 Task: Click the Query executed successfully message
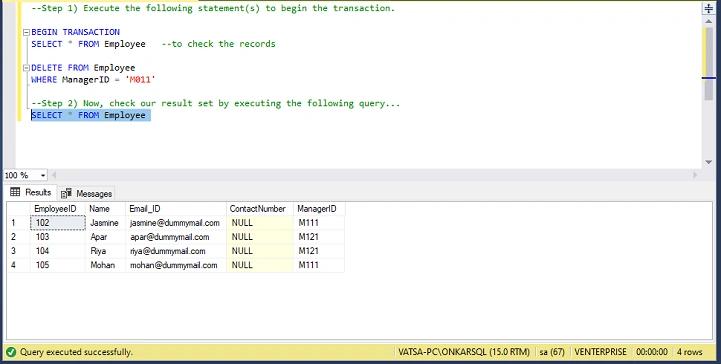tap(76, 352)
